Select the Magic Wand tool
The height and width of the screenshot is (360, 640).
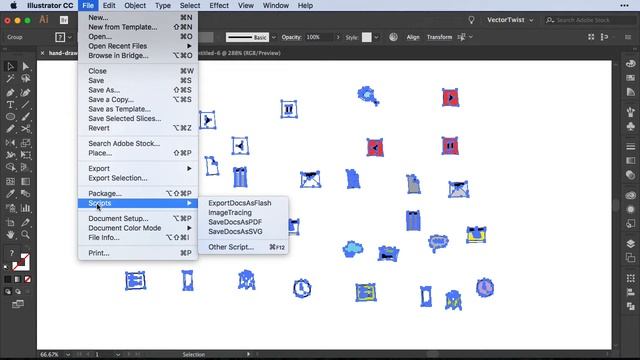10,78
